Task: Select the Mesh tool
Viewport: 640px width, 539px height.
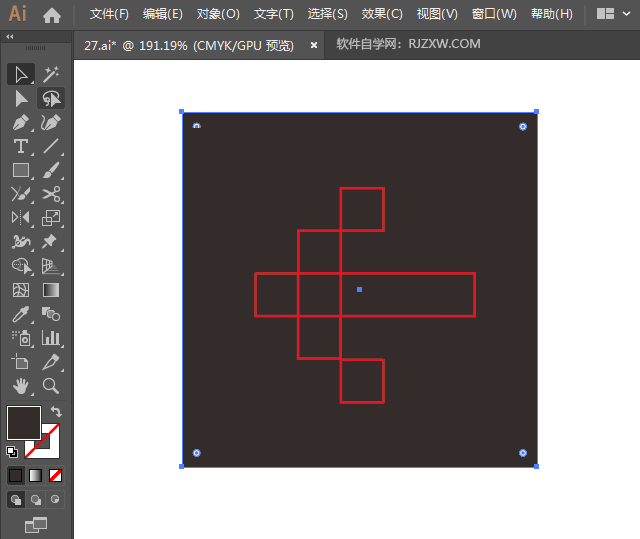Action: (x=21, y=290)
